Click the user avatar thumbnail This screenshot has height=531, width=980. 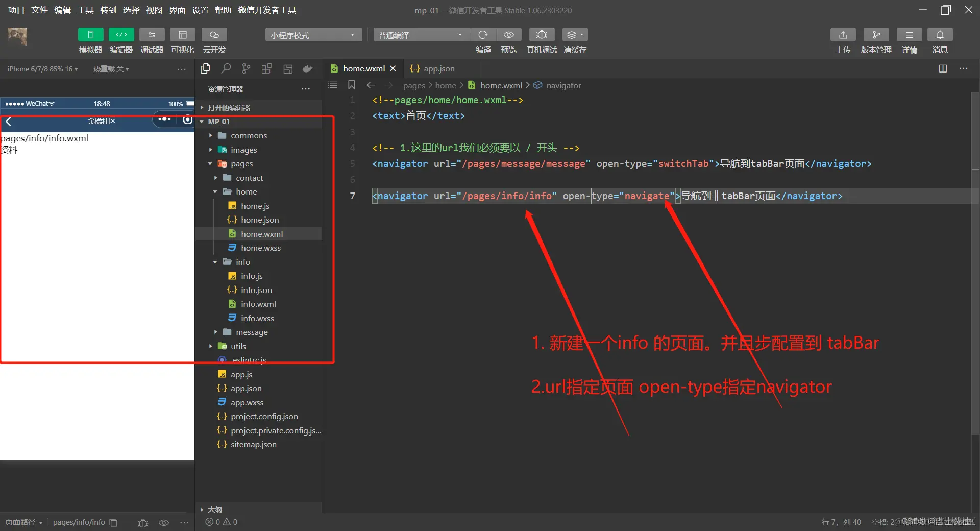(x=17, y=37)
